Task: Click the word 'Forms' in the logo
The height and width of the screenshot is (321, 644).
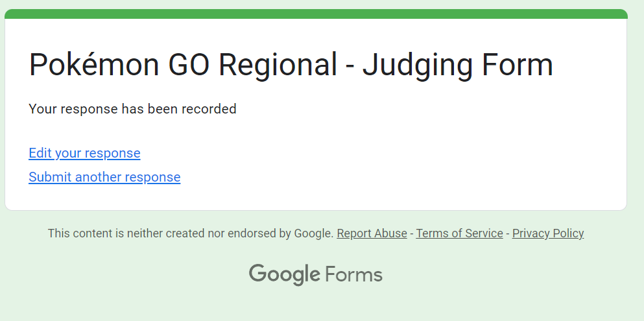Action: pyautogui.click(x=353, y=274)
